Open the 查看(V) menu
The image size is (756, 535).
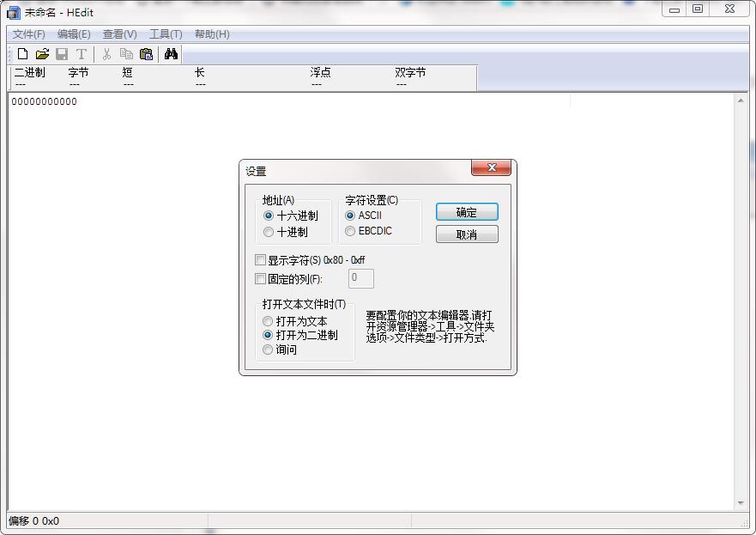[x=119, y=34]
